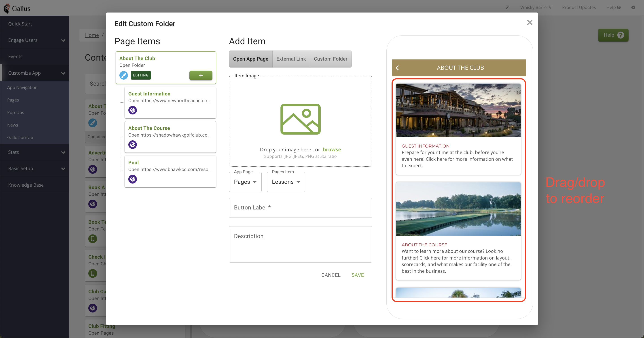Click the Whisky Barrel V account name
Screen dimensions: 644x338
[536, 7]
